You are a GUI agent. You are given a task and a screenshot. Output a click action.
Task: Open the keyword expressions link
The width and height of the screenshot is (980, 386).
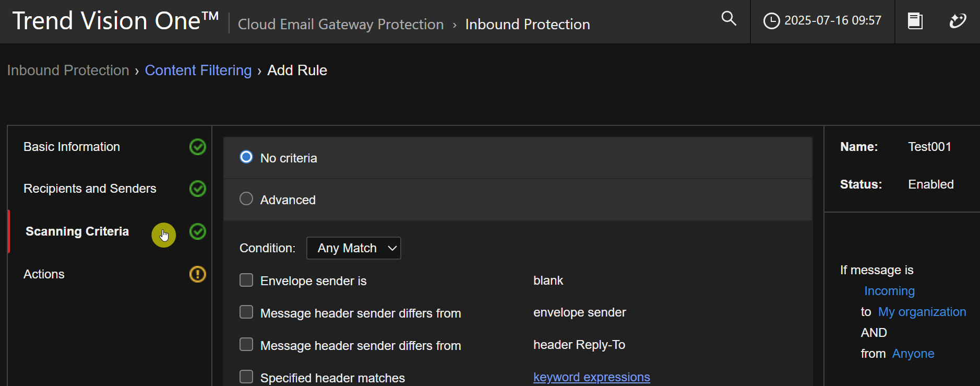591,377
